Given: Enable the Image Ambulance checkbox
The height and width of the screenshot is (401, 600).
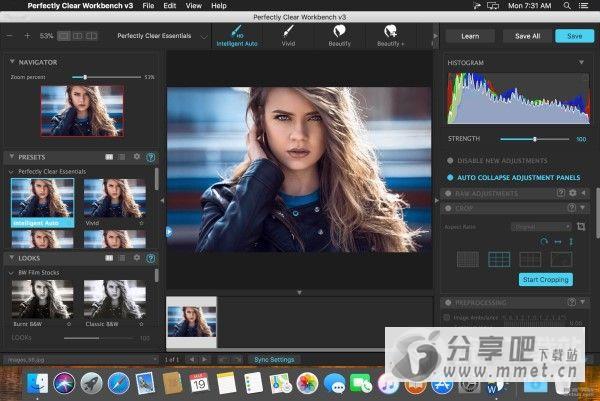Looking at the screenshot, I should (x=446, y=317).
